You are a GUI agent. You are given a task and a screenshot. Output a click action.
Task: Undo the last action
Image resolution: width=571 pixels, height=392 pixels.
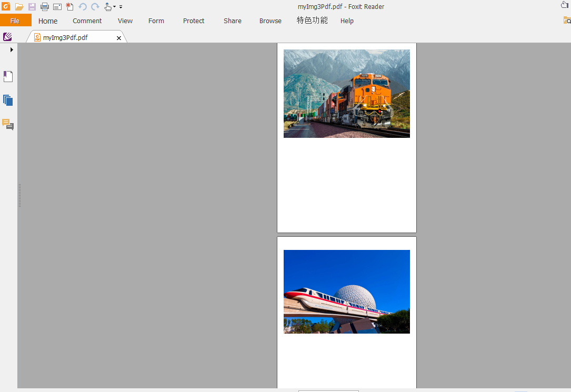tap(83, 6)
